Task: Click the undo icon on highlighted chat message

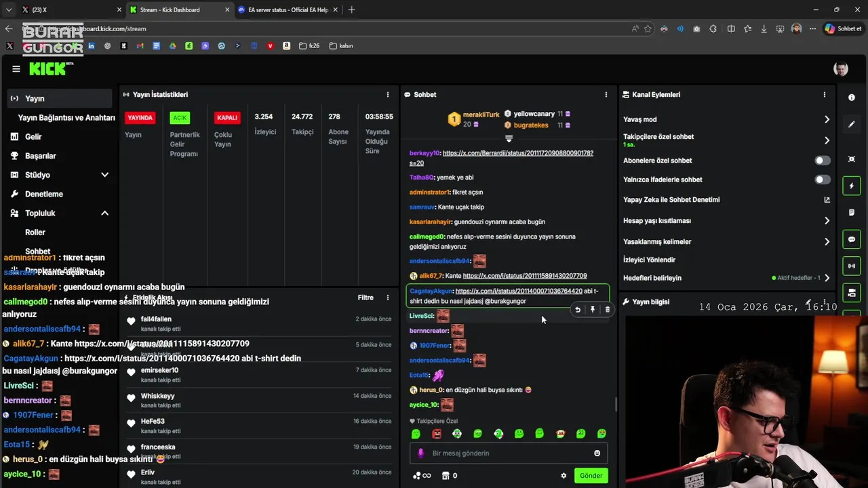Action: tap(578, 310)
